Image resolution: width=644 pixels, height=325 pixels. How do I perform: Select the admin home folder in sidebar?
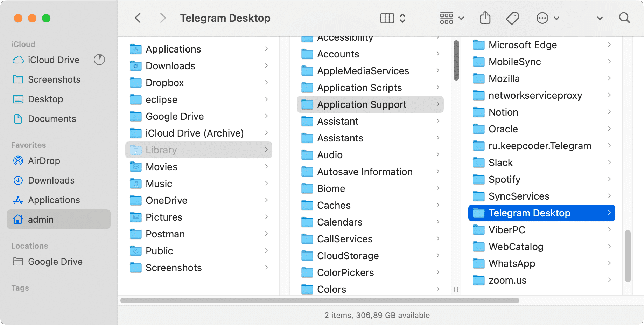click(41, 220)
